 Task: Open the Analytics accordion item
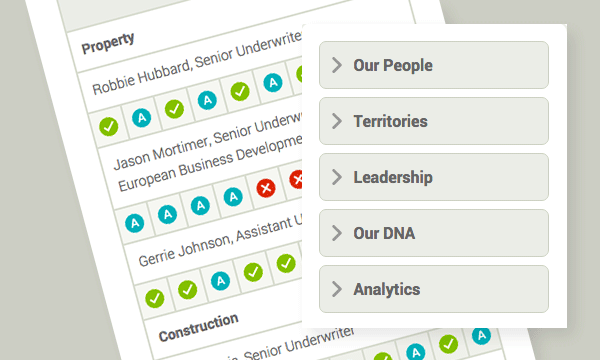(x=434, y=289)
